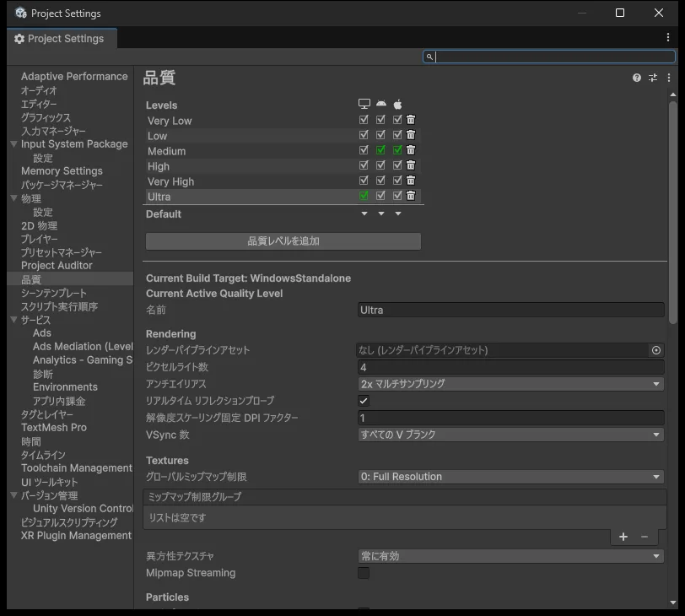Viewport: 685px width, 616px height.
Task: Click the desktop platform icon in Levels header
Action: tap(364, 104)
